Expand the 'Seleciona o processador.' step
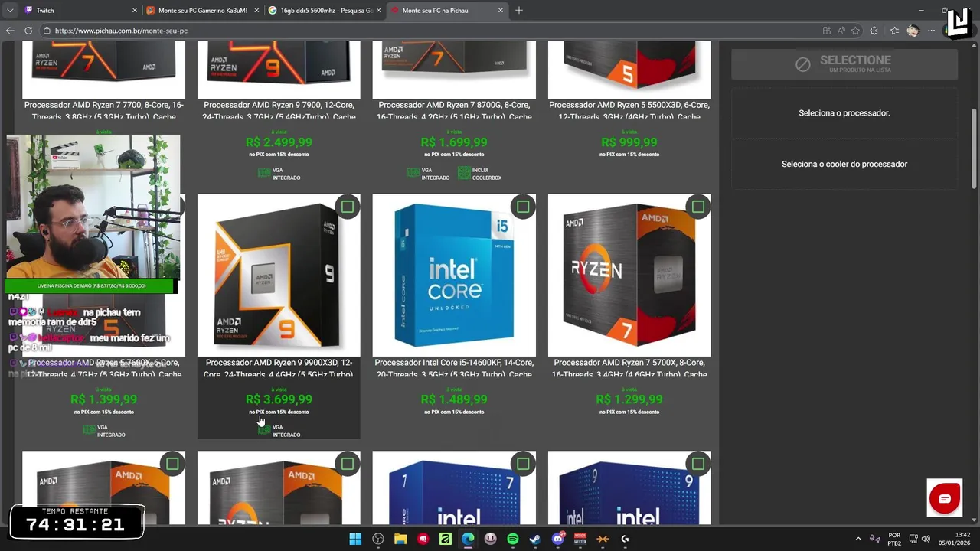This screenshot has width=980, height=551. tap(844, 112)
